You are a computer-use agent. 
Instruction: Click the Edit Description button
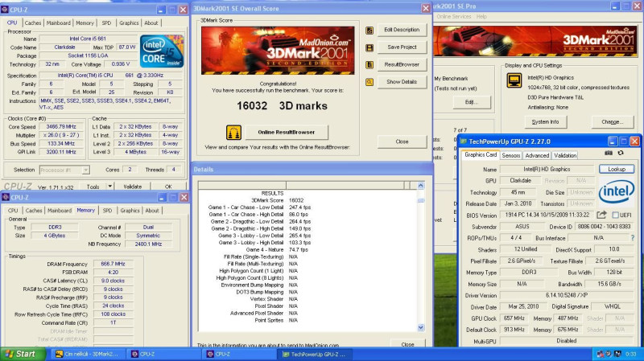tap(402, 30)
